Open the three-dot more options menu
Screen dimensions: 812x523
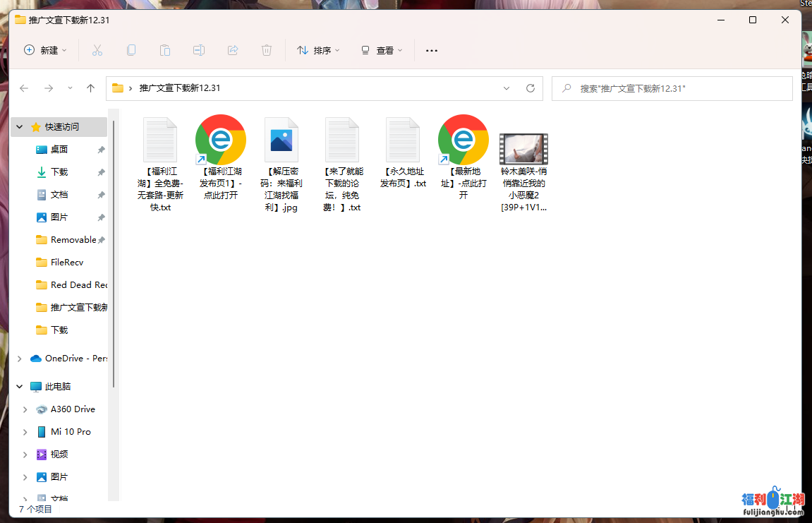(432, 50)
